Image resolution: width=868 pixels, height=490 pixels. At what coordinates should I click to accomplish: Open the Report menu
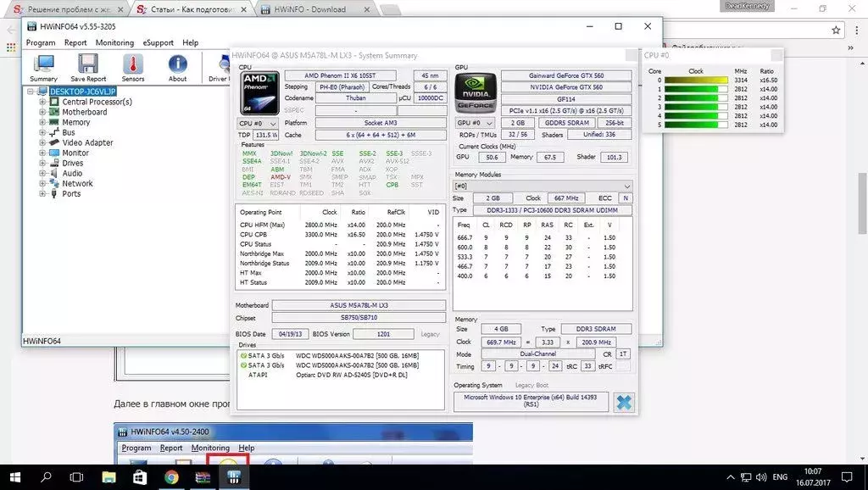[x=75, y=42]
